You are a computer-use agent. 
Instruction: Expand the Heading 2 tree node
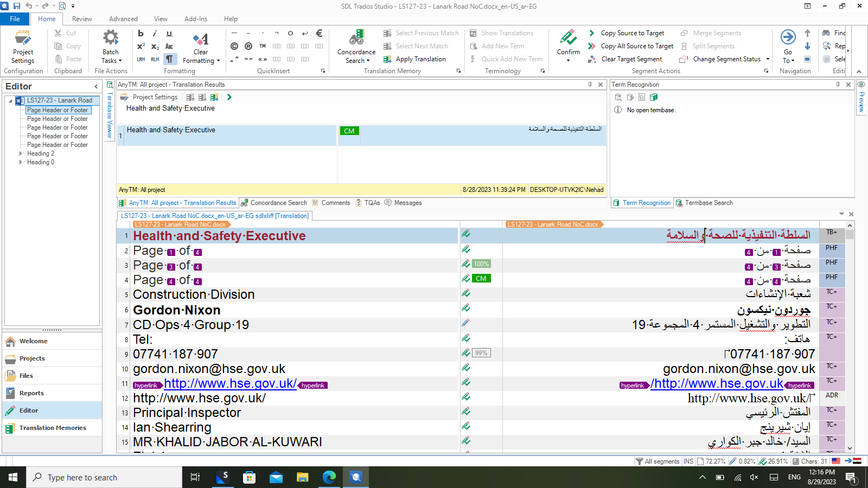click(21, 153)
